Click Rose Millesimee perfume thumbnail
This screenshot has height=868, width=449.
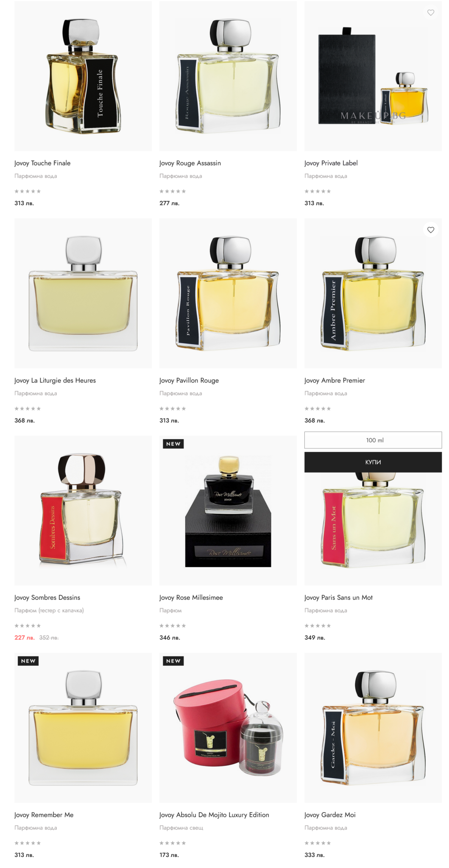click(228, 510)
